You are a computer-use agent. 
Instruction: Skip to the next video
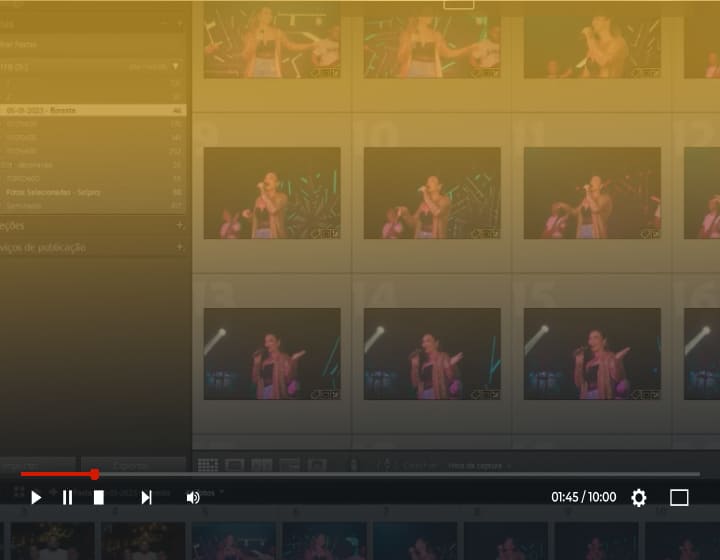click(146, 497)
